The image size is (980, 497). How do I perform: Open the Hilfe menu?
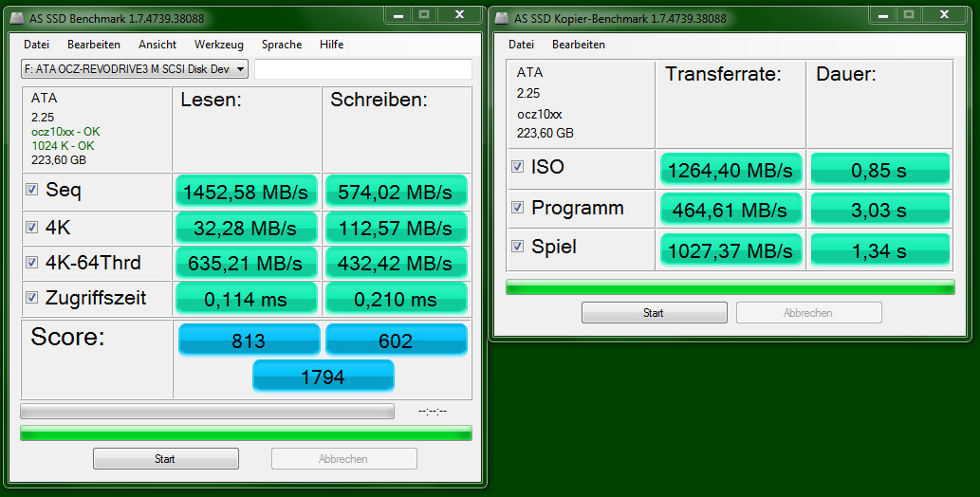click(331, 45)
